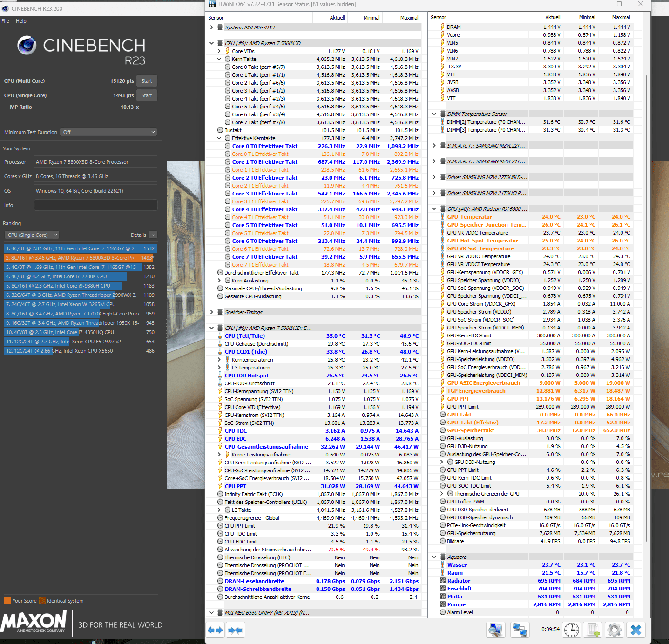Select the Alarm Level row in Aquaero

click(531, 612)
